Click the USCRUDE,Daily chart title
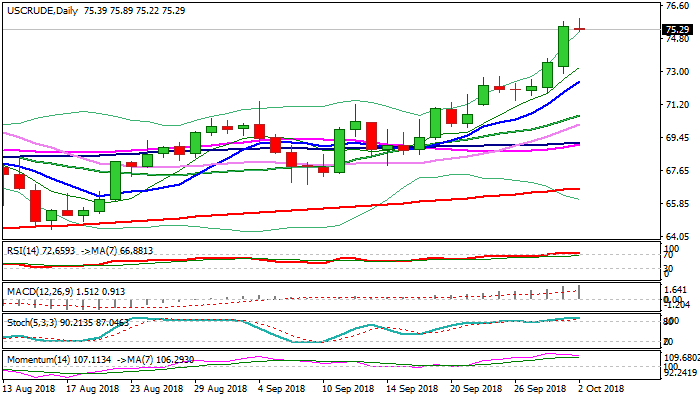The height and width of the screenshot is (400, 700). coord(38,9)
